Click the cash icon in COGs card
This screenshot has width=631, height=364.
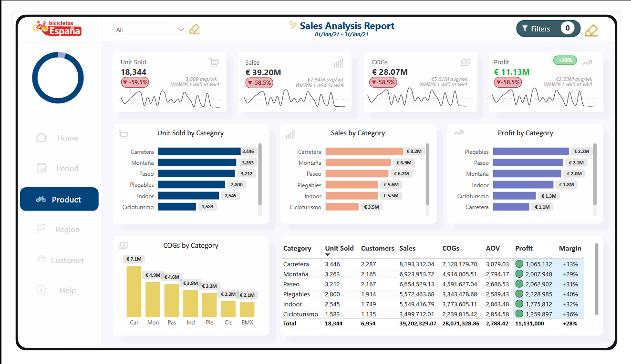[x=465, y=62]
